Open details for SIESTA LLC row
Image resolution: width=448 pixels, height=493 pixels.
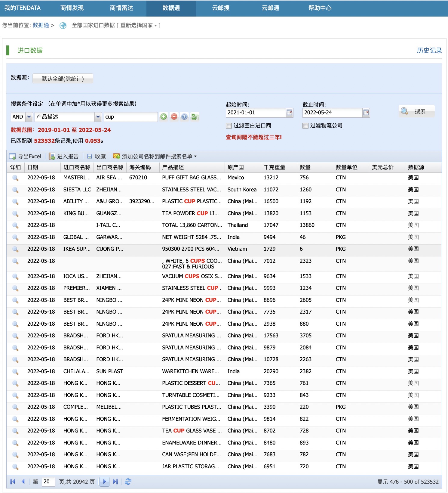[15, 190]
